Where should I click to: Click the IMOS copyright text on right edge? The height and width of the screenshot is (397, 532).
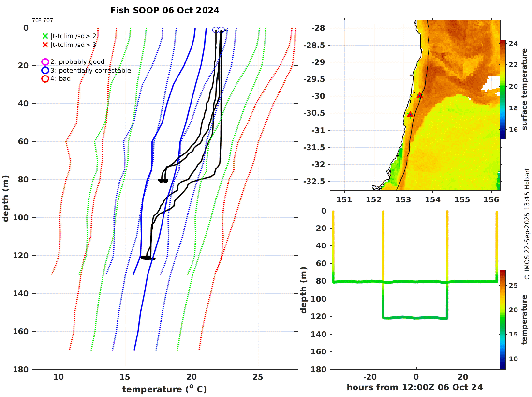tap(527, 224)
